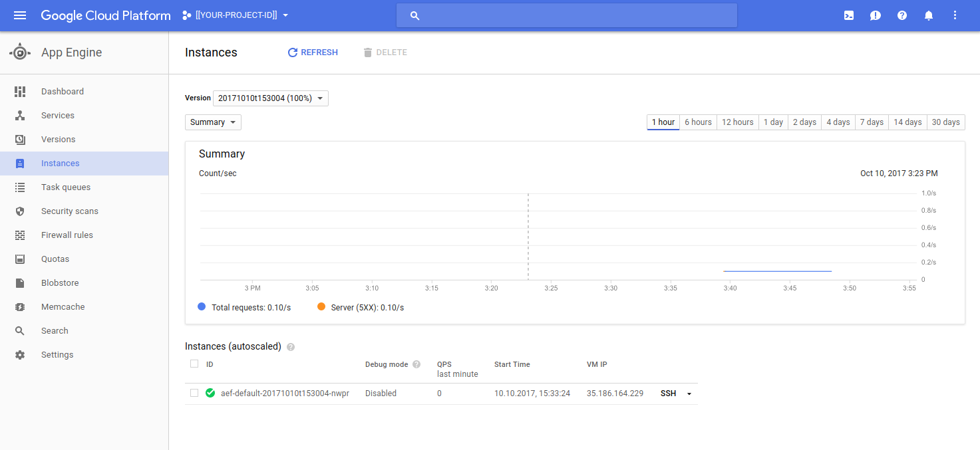
Task: Click the aef-default-20171010t153004-nwpr instance ID
Action: coord(285,394)
